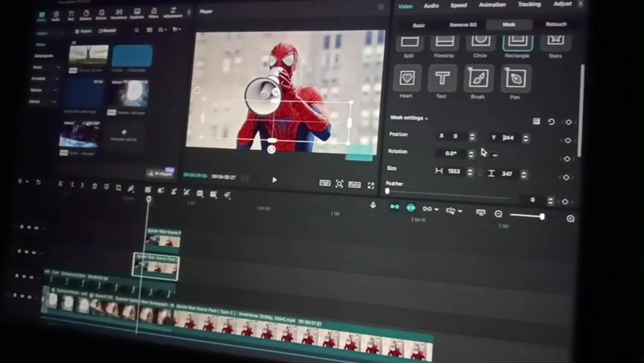Click the mask panel vertical scrollbar
The height and width of the screenshot is (363, 644).
click(x=582, y=110)
